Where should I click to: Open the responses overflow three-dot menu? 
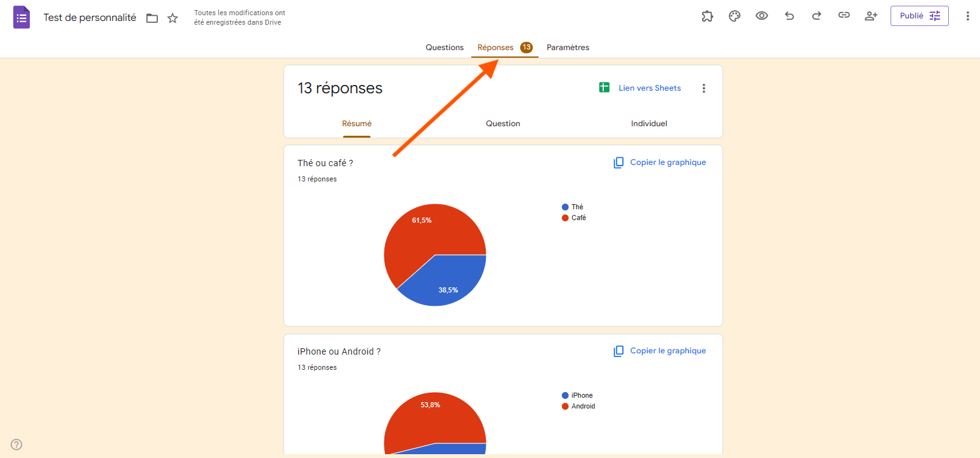703,88
